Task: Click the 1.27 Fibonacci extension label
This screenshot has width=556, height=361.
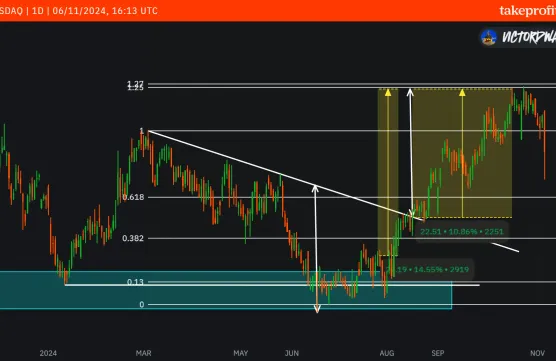Action: point(135,84)
